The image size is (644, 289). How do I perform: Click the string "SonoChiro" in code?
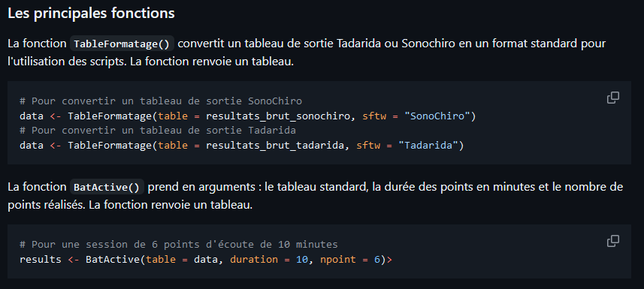point(437,116)
